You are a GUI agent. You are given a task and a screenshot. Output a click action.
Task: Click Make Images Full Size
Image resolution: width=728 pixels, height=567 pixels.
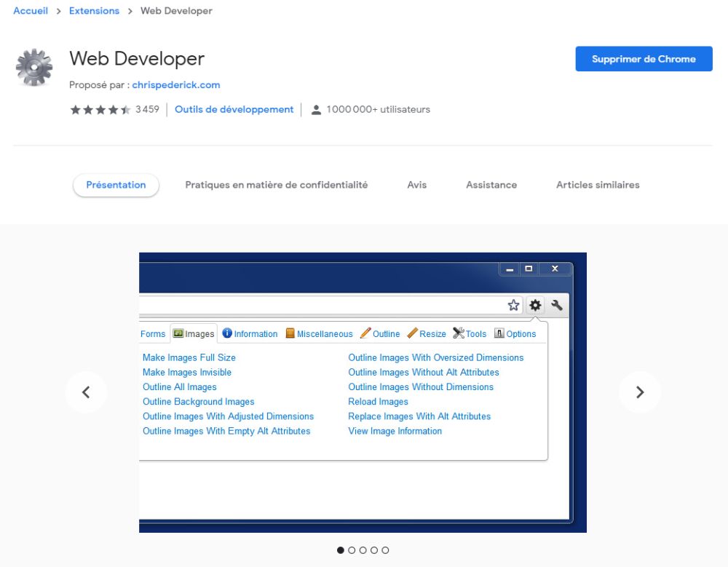[189, 357]
